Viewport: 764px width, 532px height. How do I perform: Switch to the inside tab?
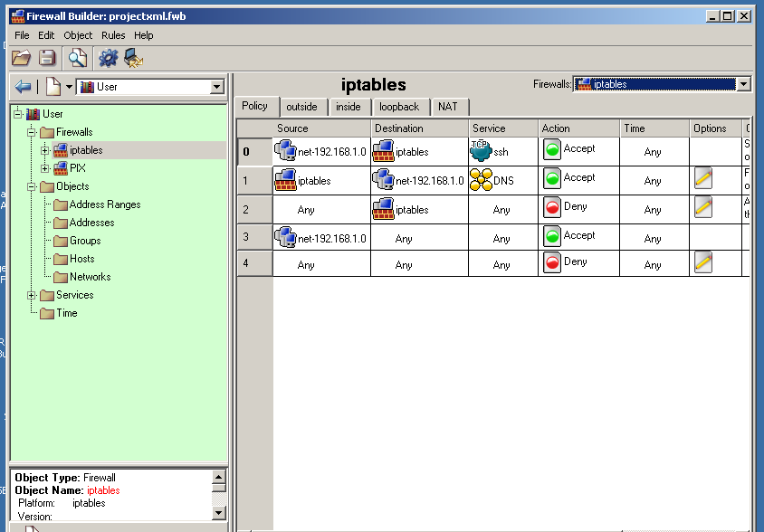coord(349,107)
